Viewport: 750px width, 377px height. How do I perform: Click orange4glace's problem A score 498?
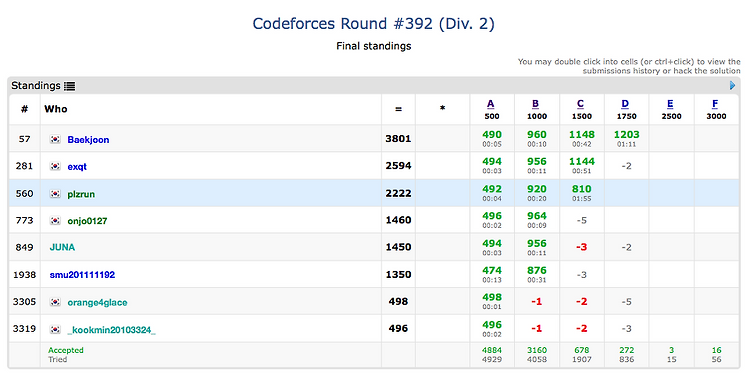(x=492, y=297)
